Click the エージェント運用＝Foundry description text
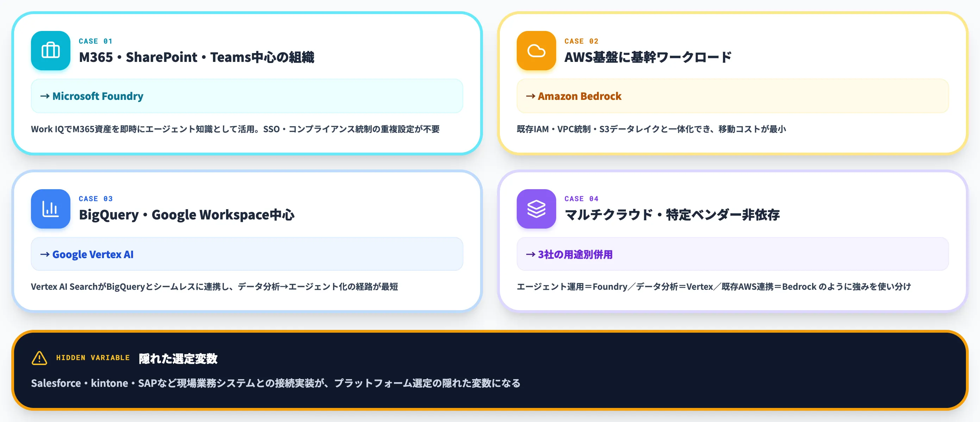Image resolution: width=980 pixels, height=422 pixels. point(714,287)
